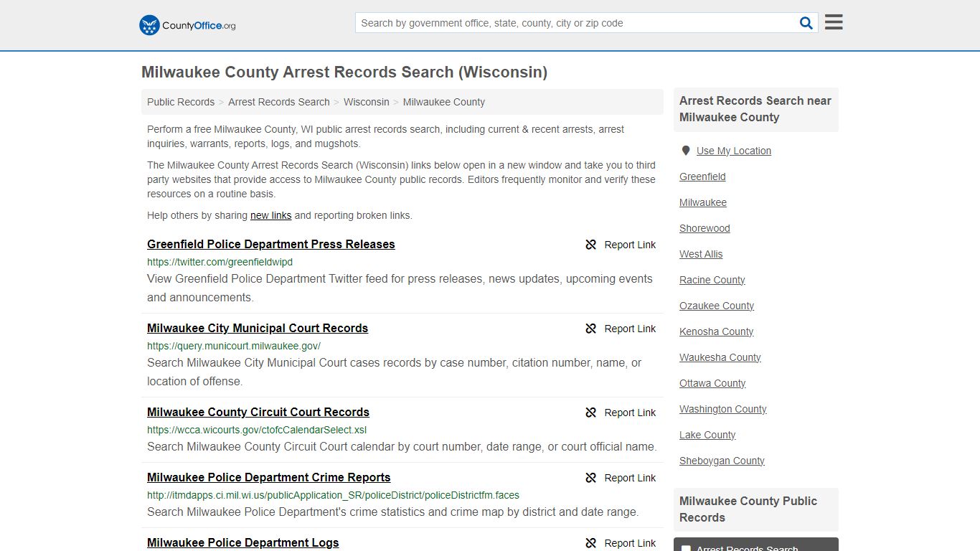Click broken-link icon for Milwaukee Police Department Logs
This screenshot has width=980, height=551.
pos(591,543)
